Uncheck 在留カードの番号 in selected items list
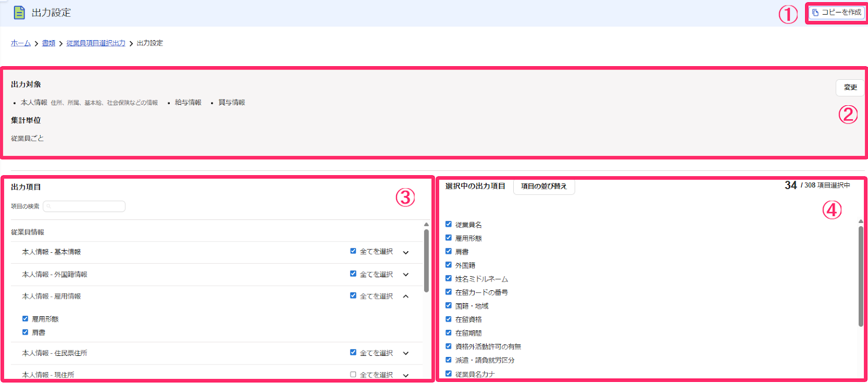Viewport: 868px width, 383px height. (x=449, y=292)
